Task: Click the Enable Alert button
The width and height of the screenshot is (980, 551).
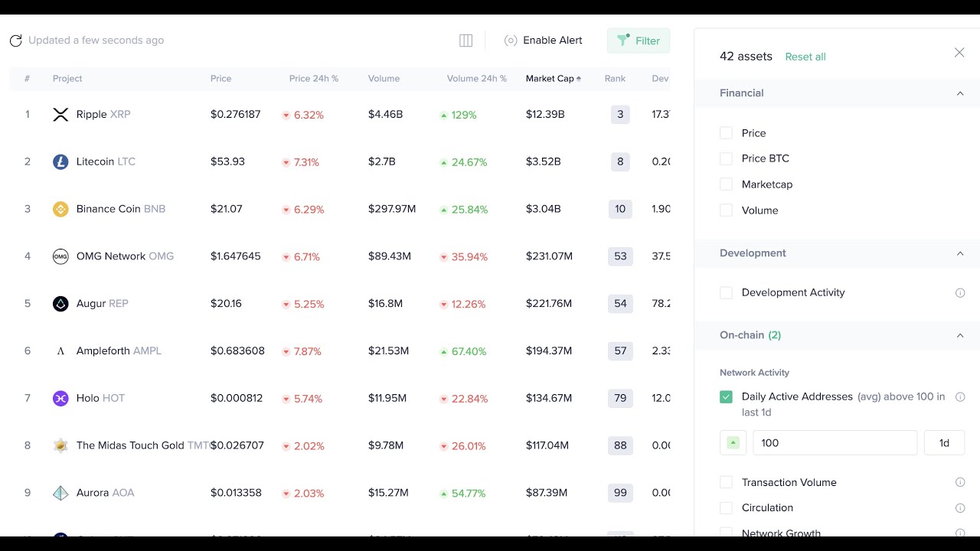Action: tap(544, 41)
